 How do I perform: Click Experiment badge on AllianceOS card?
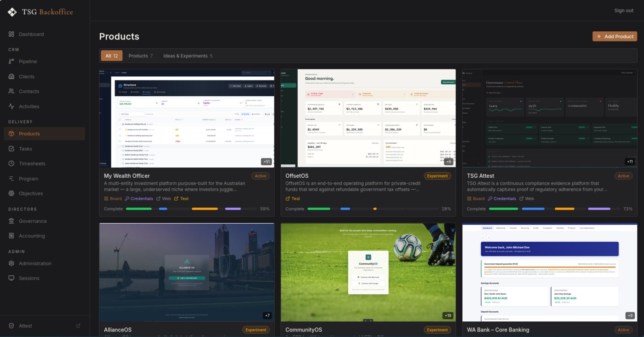(256, 330)
